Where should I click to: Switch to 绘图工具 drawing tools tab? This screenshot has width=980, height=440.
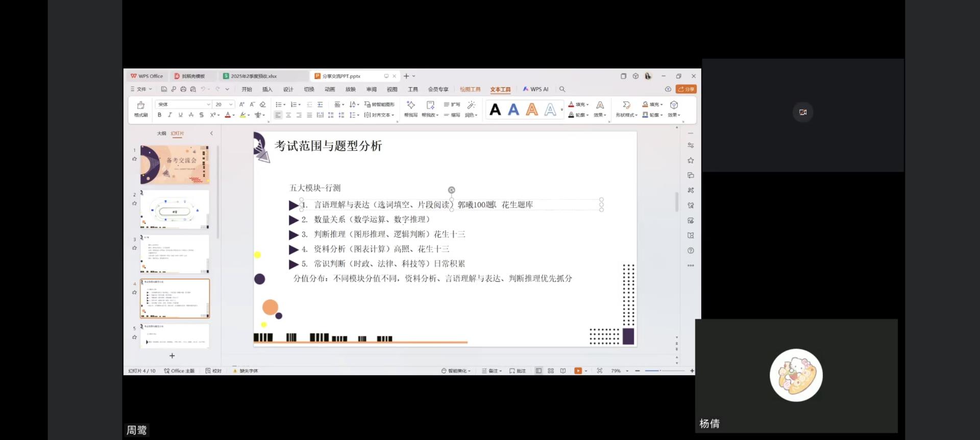pyautogui.click(x=470, y=89)
